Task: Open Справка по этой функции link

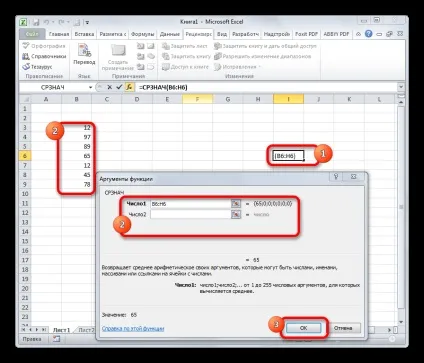Action: coord(133,328)
